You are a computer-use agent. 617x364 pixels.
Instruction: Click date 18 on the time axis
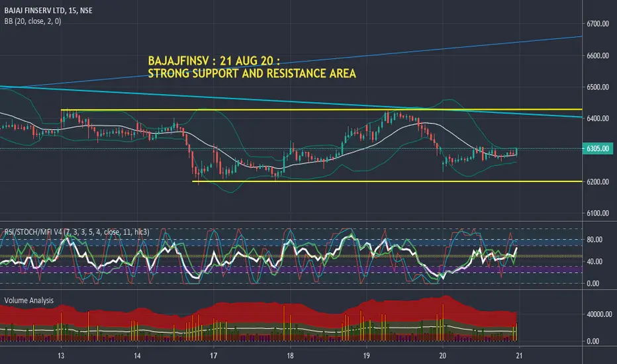click(x=290, y=356)
